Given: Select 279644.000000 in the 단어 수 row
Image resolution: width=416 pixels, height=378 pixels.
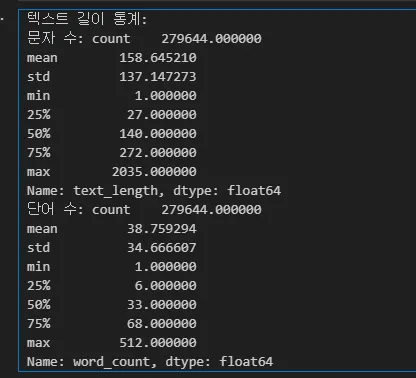Looking at the screenshot, I should click(x=211, y=210).
